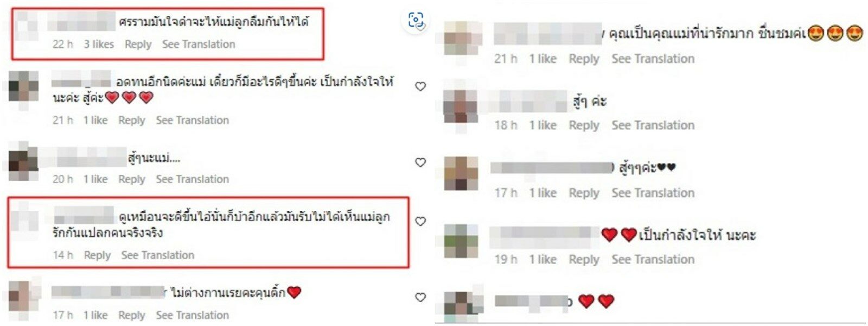Open the avatar of the 19 h commenter
This screenshot has width=868, height=326.
click(461, 240)
